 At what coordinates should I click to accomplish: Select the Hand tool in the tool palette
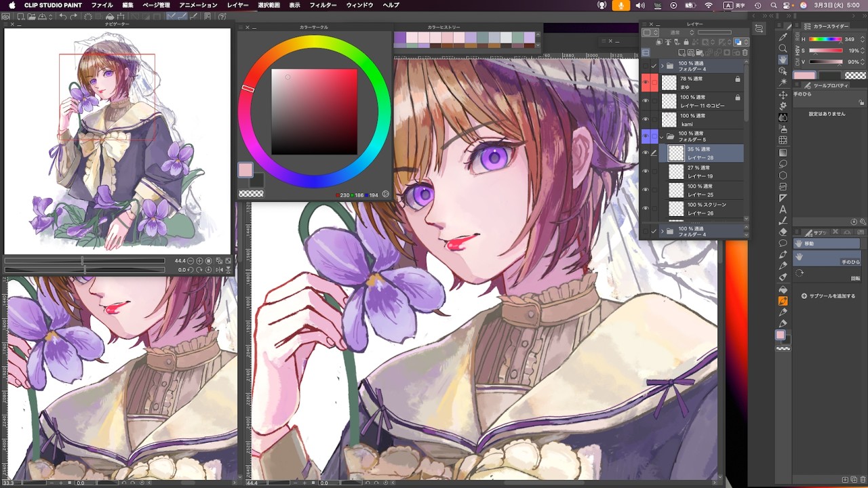[783, 60]
